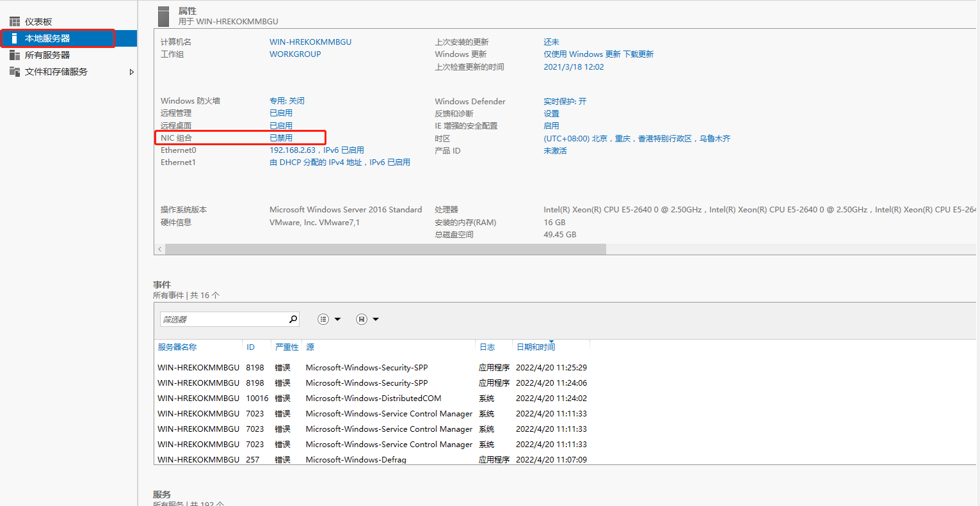Click the scroll-left arrow of properties scrollbar
Viewport: 980px width, 506px height.
pos(159,249)
